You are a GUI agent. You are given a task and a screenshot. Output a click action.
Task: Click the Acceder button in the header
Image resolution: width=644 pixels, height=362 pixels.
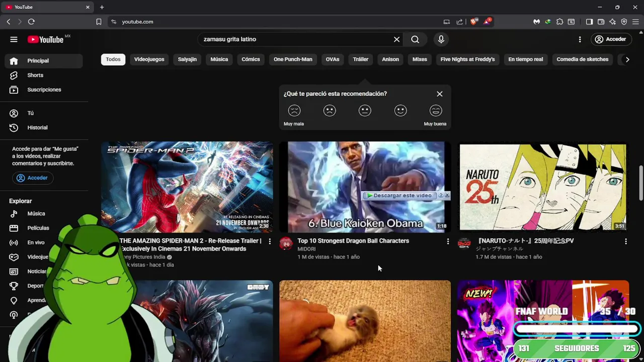coord(611,39)
